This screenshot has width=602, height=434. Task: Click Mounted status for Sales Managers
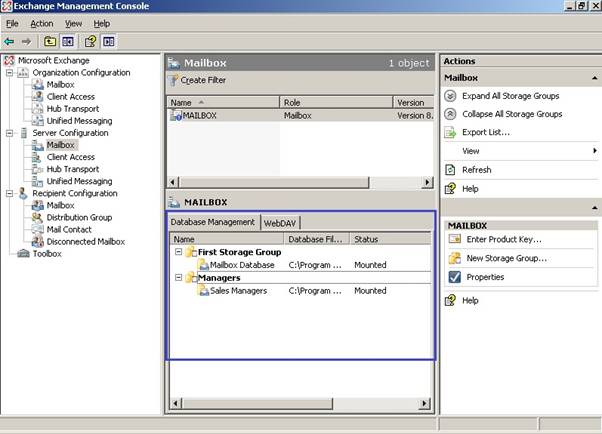click(370, 291)
